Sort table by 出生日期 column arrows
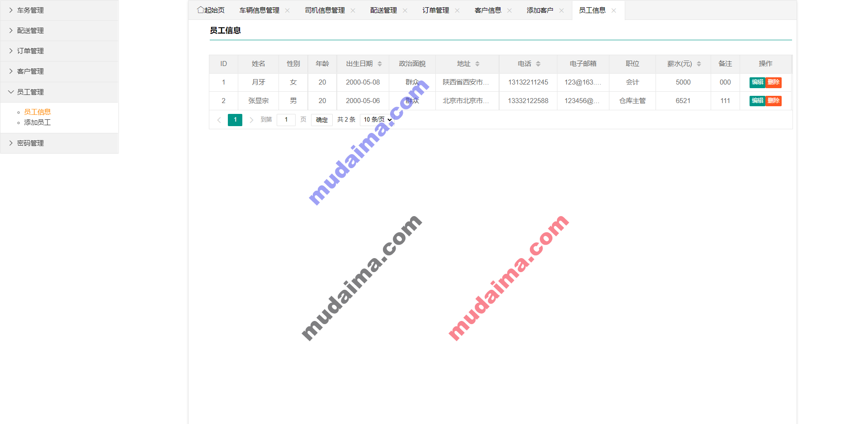Image resolution: width=868 pixels, height=424 pixels. coord(380,64)
